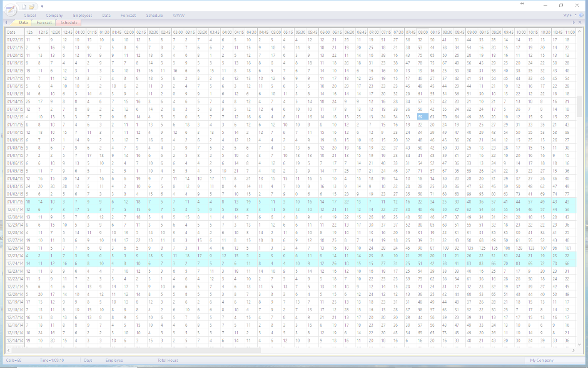Click the horizontal scrollbar left arrow
This screenshot has width=588, height=368.
(x=8, y=350)
